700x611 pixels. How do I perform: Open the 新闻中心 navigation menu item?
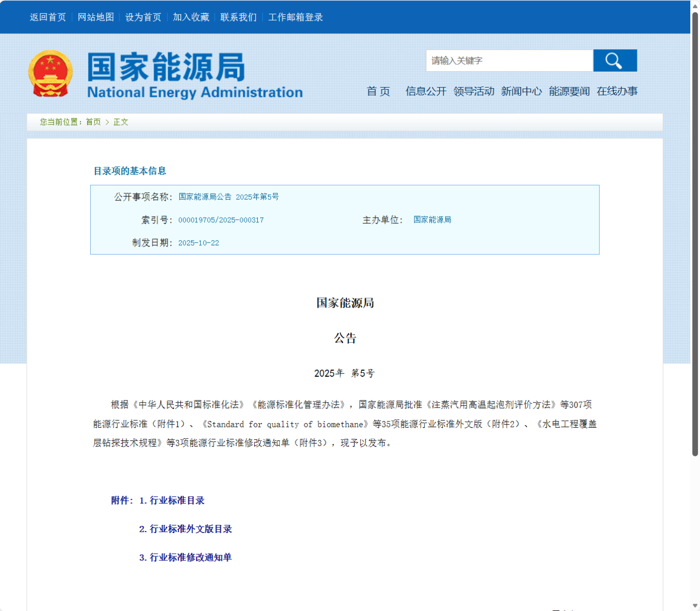click(522, 92)
